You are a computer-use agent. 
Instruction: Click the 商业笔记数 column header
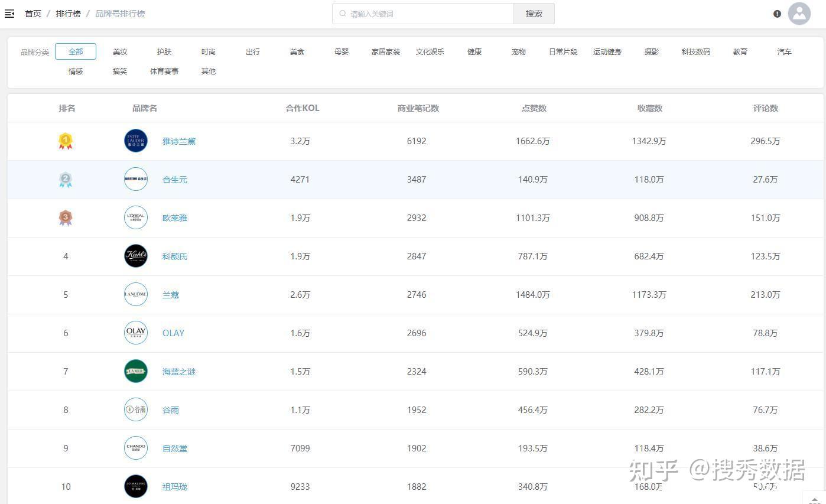click(x=418, y=108)
